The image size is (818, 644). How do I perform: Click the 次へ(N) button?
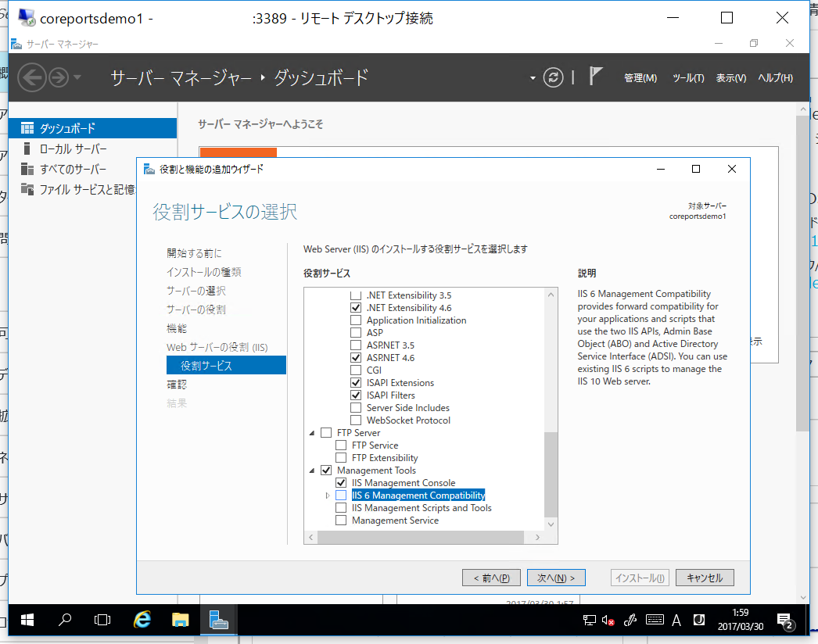556,578
